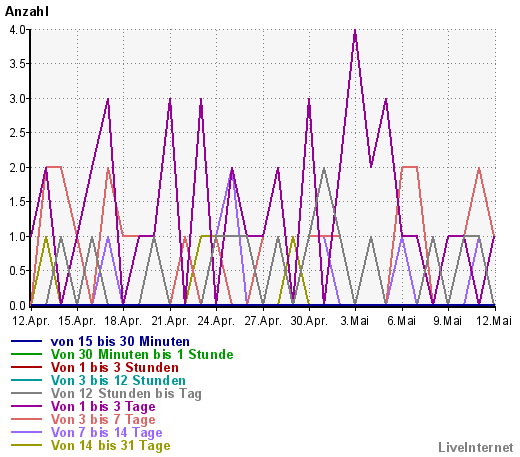This screenshot has height=457, width=520.
Task: Click legend label 'Von 14 bis 31 Tage'
Action: click(x=111, y=446)
